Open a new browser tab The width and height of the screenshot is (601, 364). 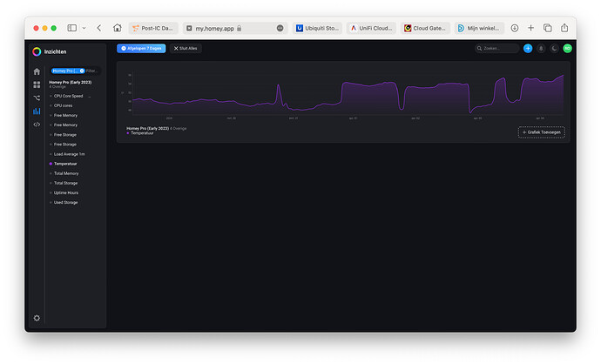pyautogui.click(x=530, y=28)
